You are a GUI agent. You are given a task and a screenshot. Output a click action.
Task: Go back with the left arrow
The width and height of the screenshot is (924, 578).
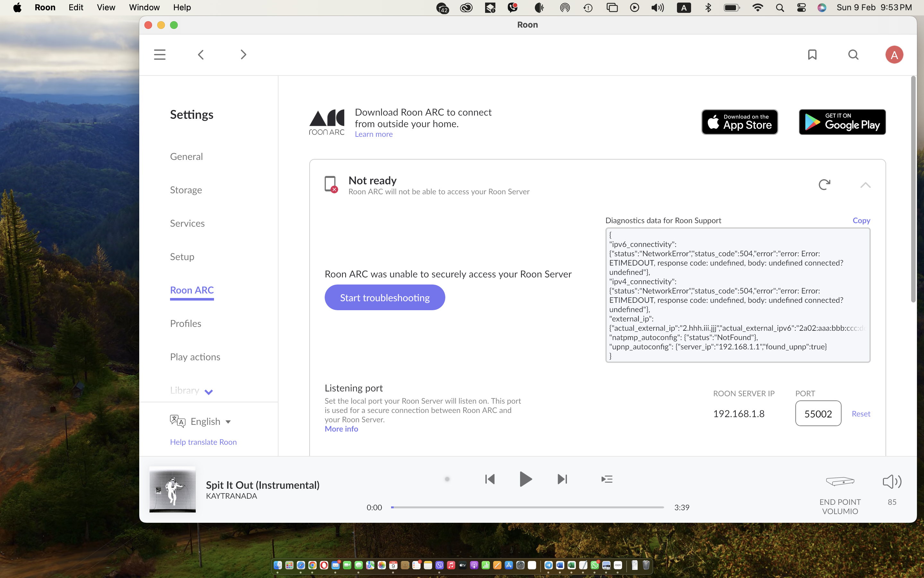pos(201,55)
